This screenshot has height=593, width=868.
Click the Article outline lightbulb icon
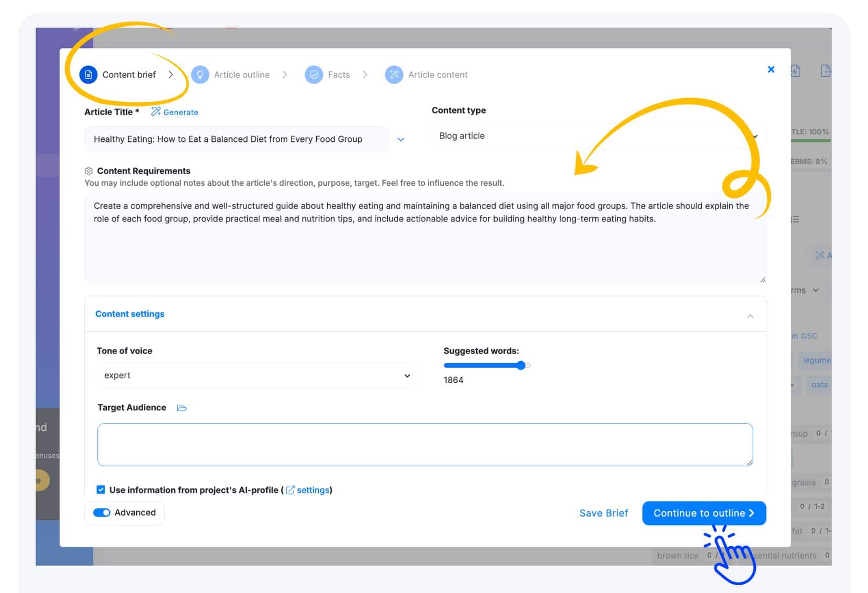click(200, 75)
